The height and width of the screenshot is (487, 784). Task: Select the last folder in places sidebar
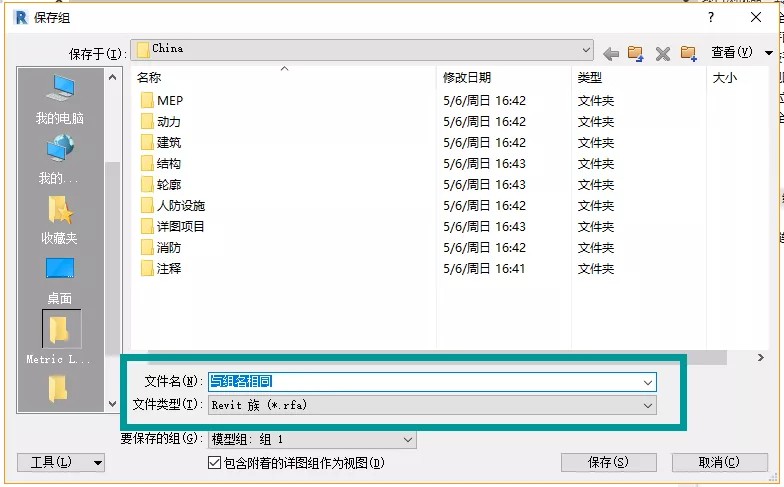tap(58, 389)
